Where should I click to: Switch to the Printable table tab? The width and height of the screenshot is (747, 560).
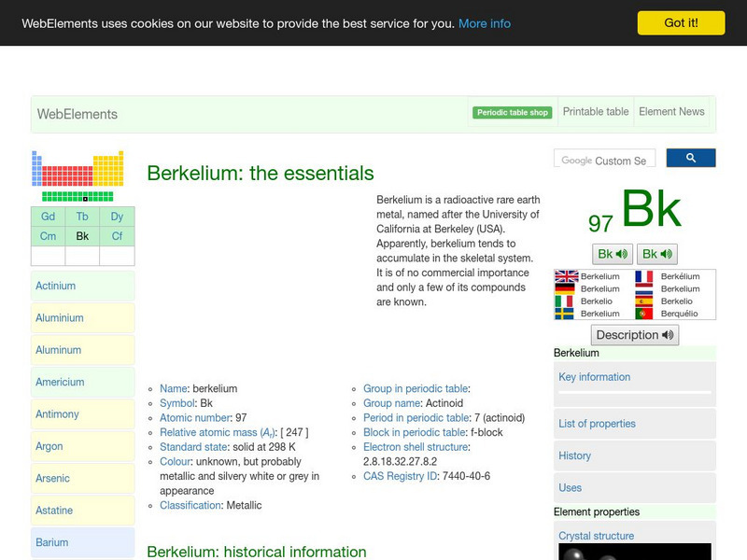(596, 111)
